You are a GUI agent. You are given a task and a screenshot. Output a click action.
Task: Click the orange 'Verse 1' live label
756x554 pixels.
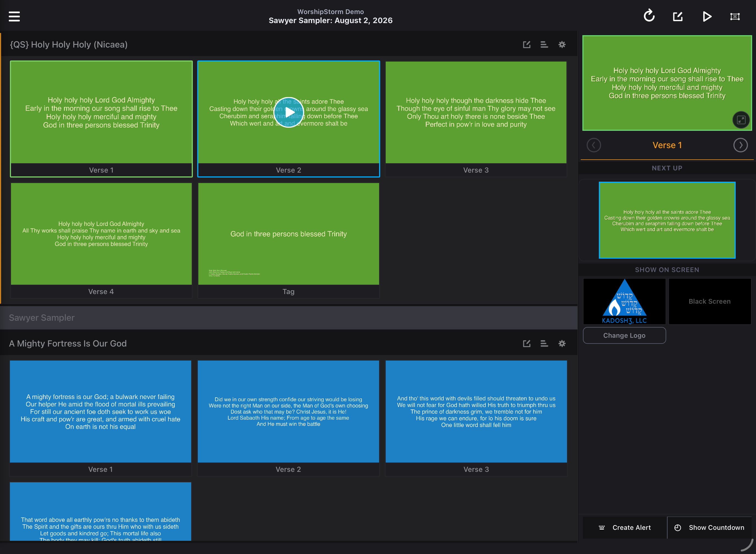[x=667, y=145]
